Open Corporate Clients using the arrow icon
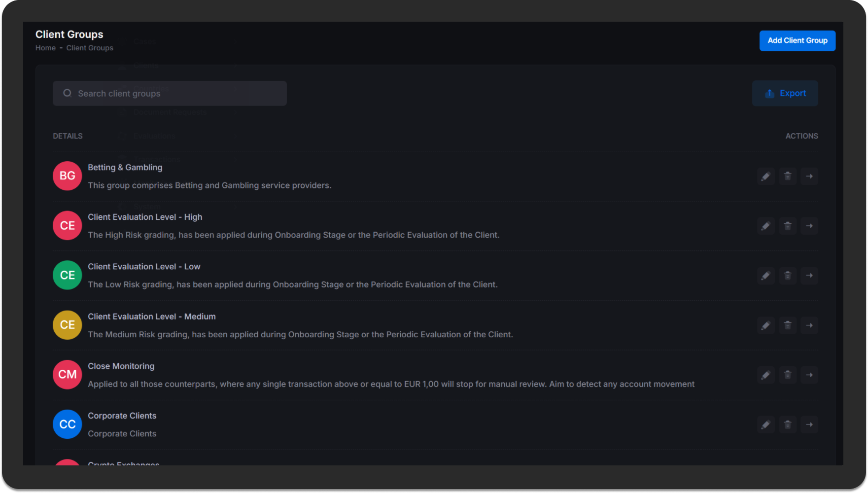 click(x=809, y=424)
